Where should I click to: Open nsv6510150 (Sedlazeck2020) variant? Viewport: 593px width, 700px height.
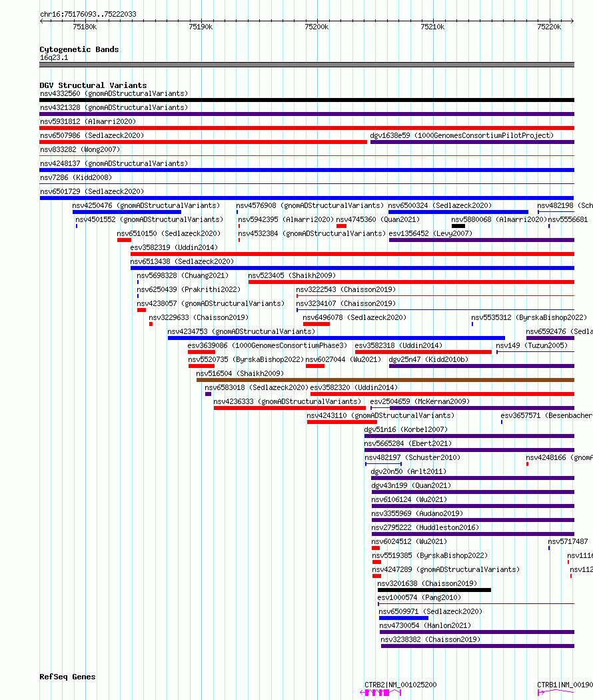pos(169,233)
